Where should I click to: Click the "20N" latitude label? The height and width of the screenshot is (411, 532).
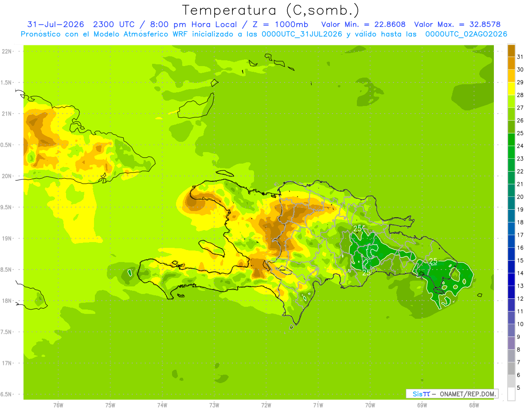[7, 176]
